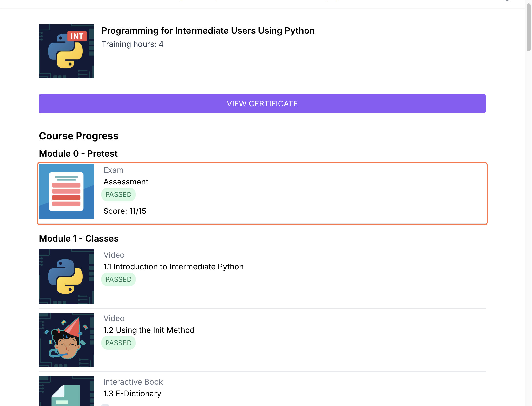
Task: Click the PASSED badge under Assessment
Action: tap(118, 194)
